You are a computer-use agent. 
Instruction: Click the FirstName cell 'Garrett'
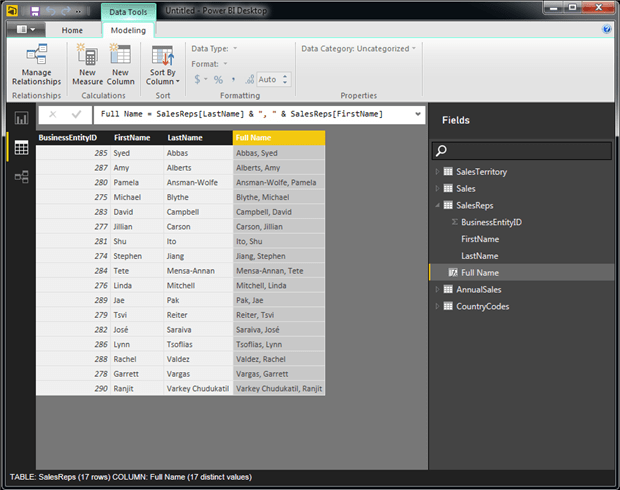[x=137, y=374]
